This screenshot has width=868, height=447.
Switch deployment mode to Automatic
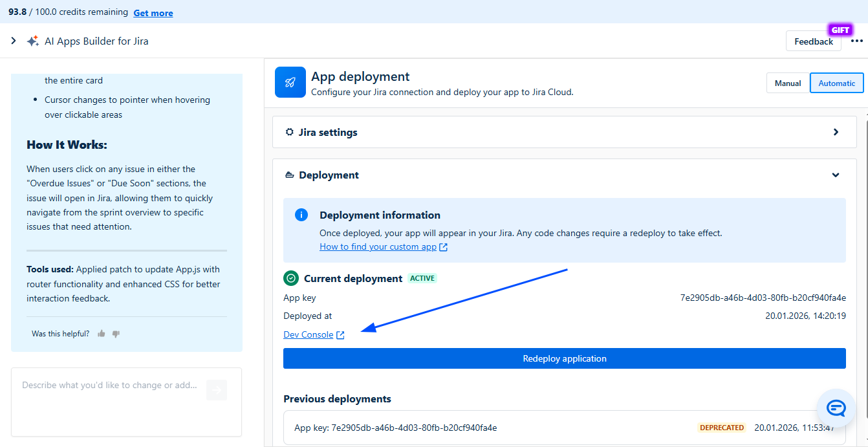(x=836, y=83)
